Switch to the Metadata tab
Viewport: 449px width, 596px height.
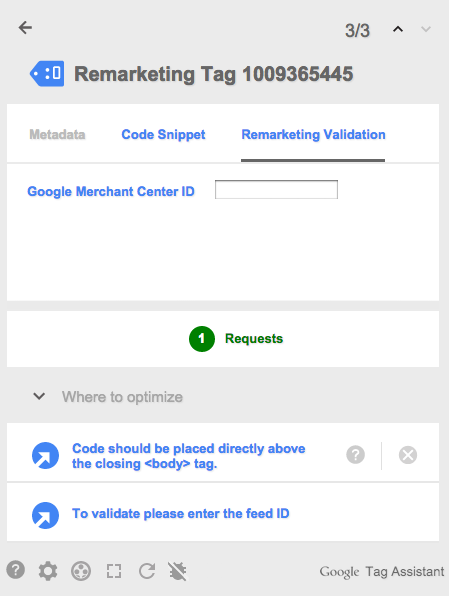pos(57,135)
